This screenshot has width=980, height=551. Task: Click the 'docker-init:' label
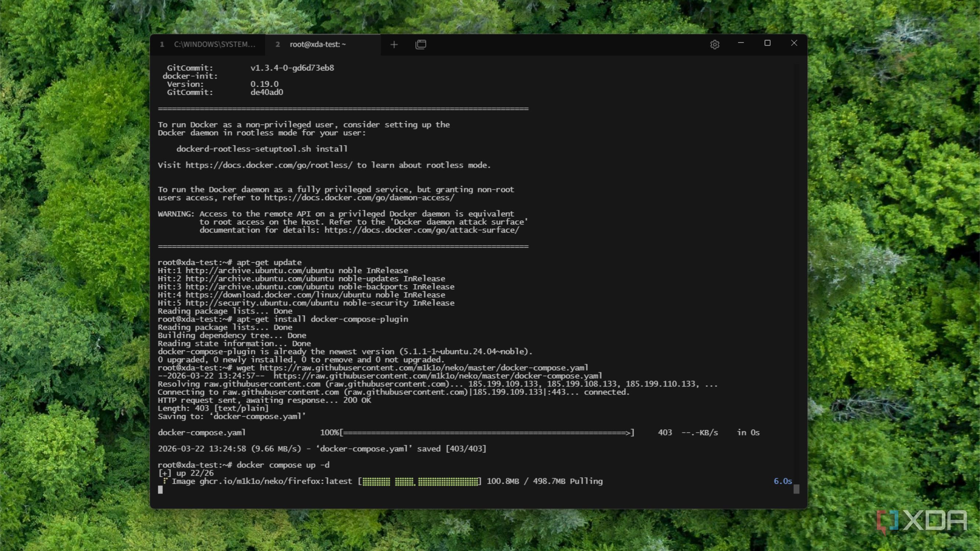(x=190, y=76)
